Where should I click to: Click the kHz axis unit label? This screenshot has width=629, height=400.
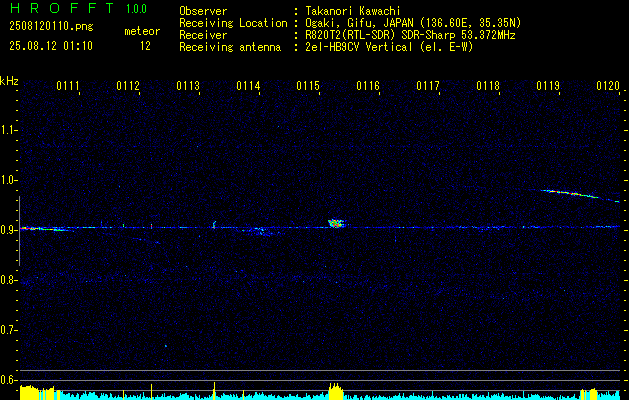coord(9,81)
